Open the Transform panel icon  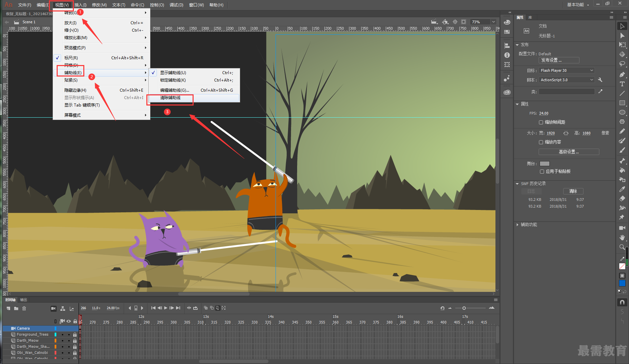click(x=507, y=64)
